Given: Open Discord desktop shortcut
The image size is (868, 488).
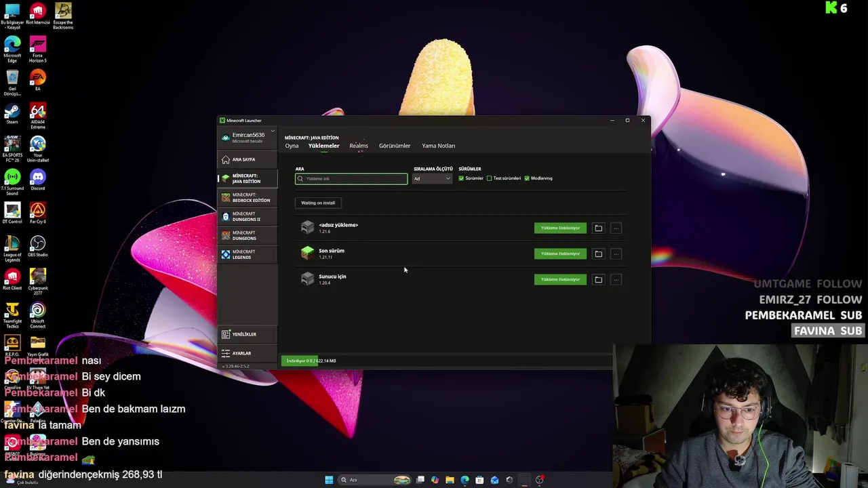Looking at the screenshot, I should pyautogui.click(x=38, y=180).
